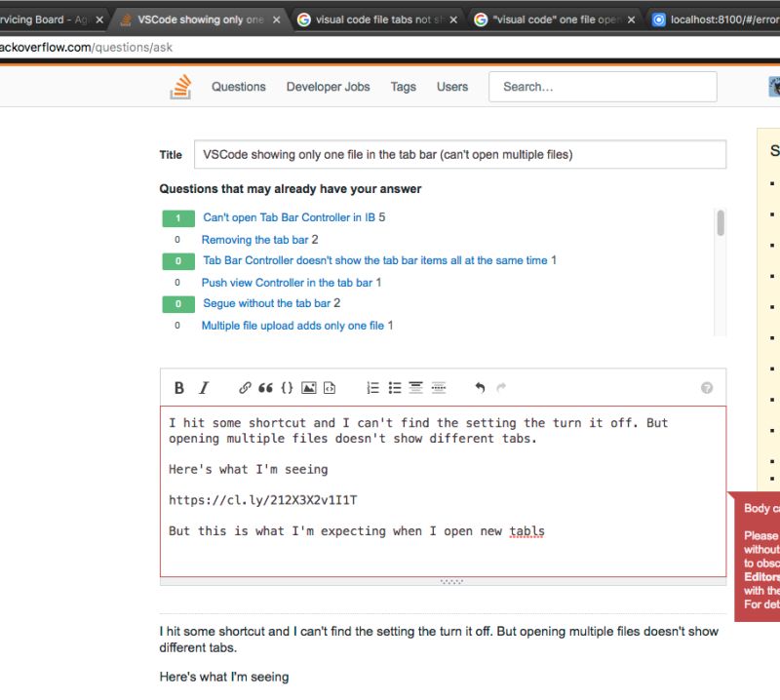Open 'Multiple file upload adds only one file' link
Screen dimensions: 780x700
coord(292,326)
